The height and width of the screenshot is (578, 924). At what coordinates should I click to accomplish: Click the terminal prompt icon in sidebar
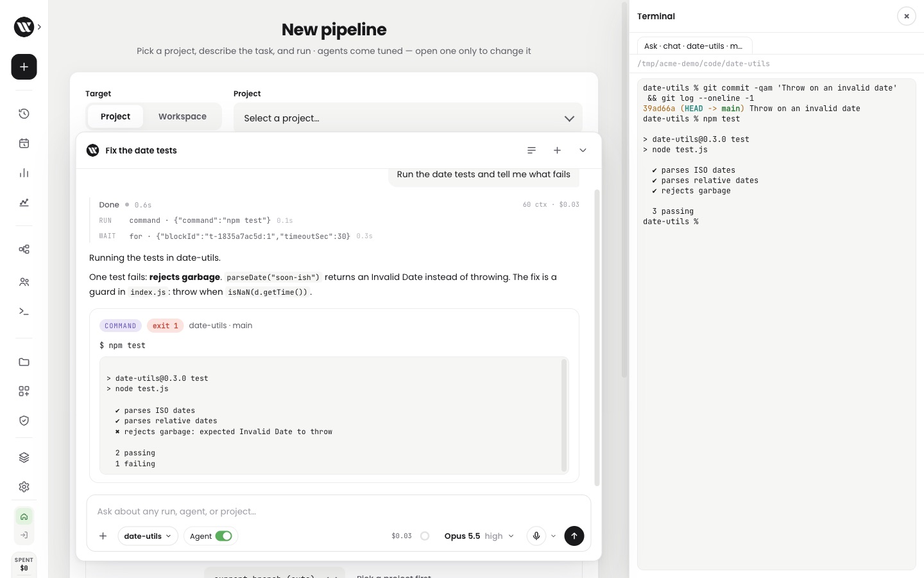[x=24, y=311]
